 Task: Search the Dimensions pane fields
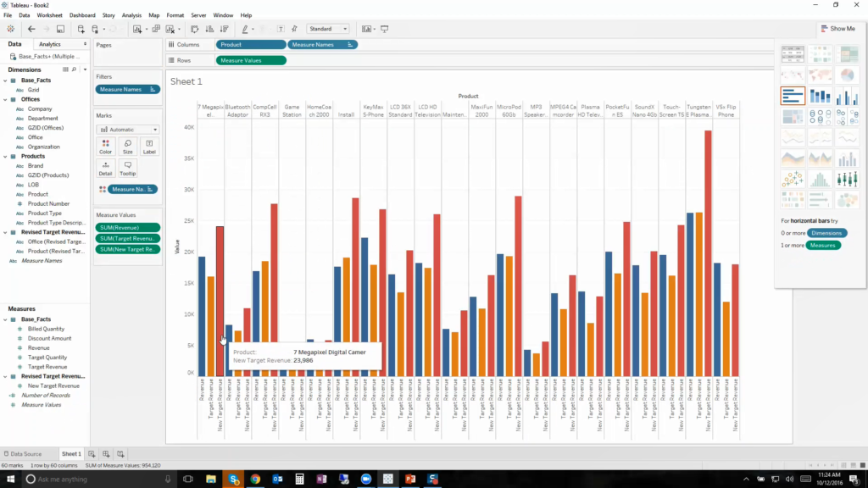pyautogui.click(x=75, y=69)
